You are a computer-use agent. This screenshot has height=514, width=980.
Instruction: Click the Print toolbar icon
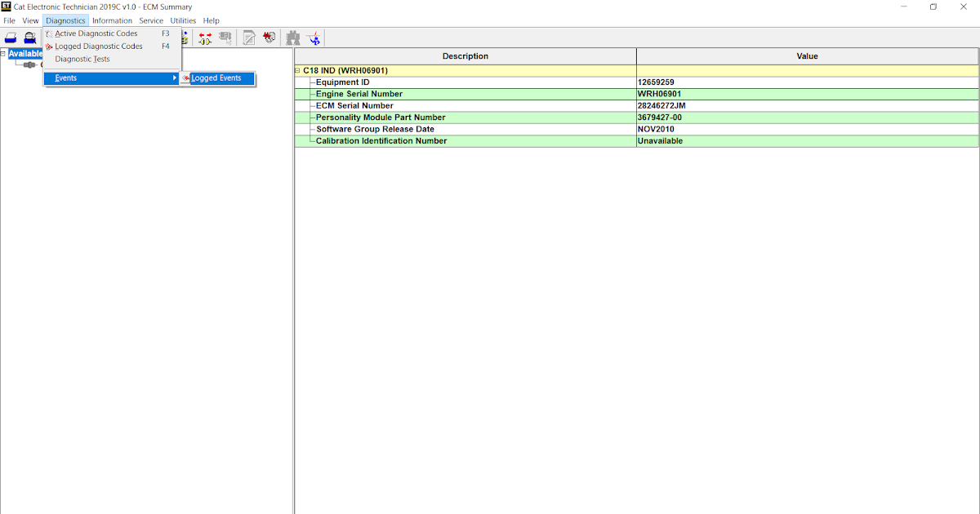pos(11,38)
